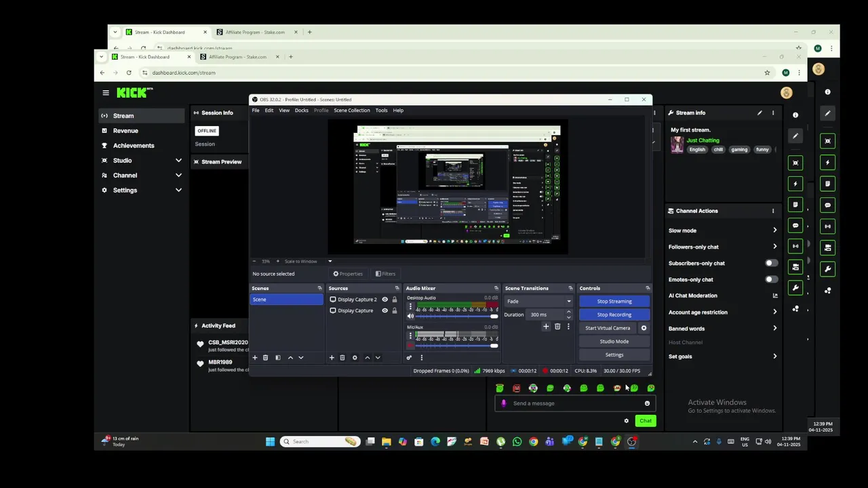This screenshot has height=488, width=868.
Task: Open advanced audio properties in Audio Mixer
Action: 409,358
